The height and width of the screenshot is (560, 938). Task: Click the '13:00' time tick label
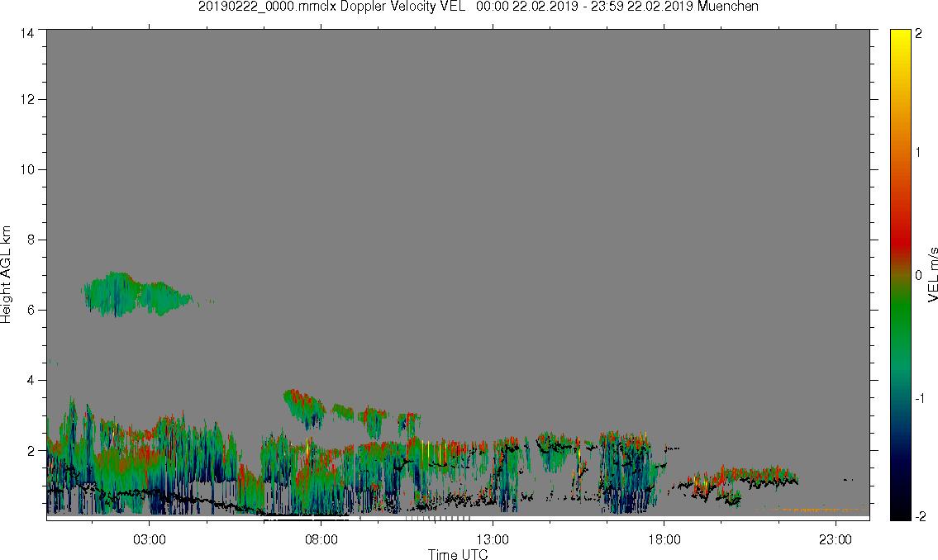click(x=493, y=539)
